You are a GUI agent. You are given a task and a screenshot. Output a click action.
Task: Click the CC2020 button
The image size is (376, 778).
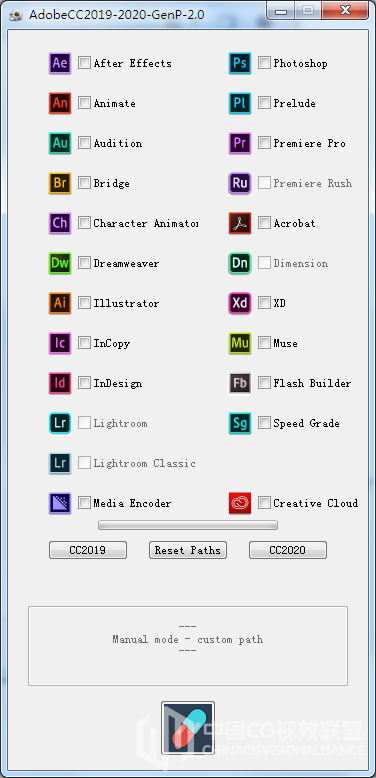(x=288, y=550)
